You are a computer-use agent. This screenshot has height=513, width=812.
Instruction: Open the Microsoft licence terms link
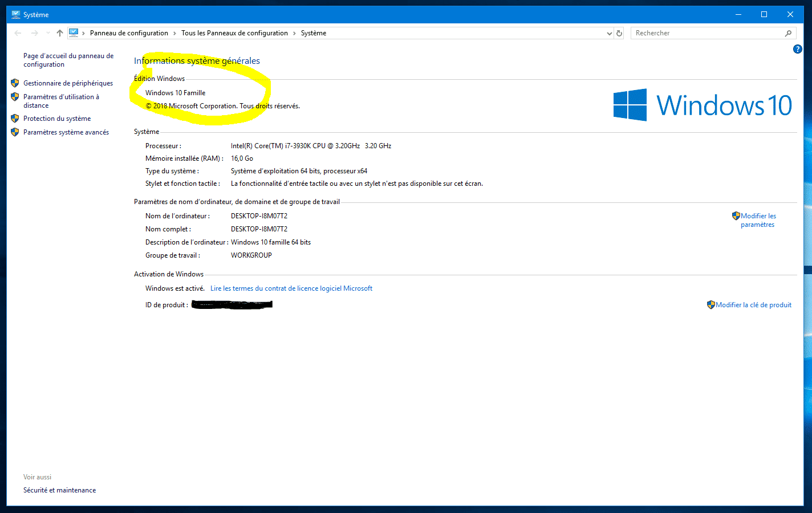(291, 288)
